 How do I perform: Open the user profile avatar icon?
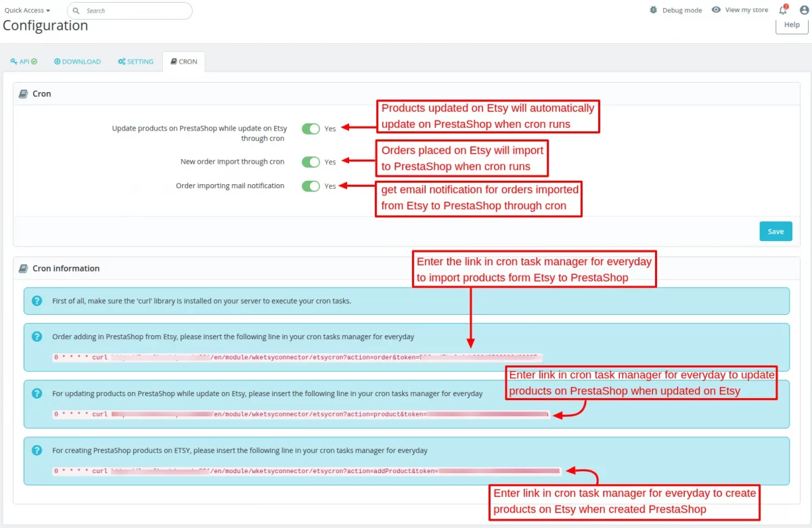tap(804, 10)
